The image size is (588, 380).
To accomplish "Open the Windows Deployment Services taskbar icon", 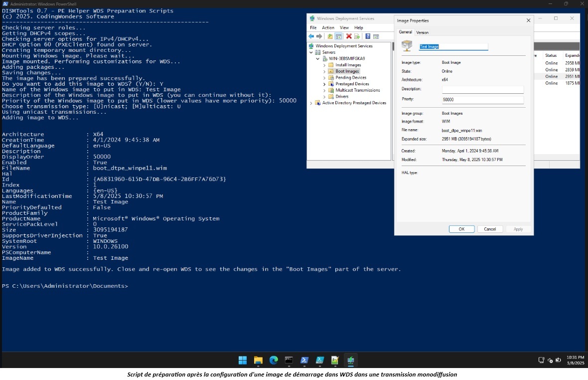I will coord(351,360).
